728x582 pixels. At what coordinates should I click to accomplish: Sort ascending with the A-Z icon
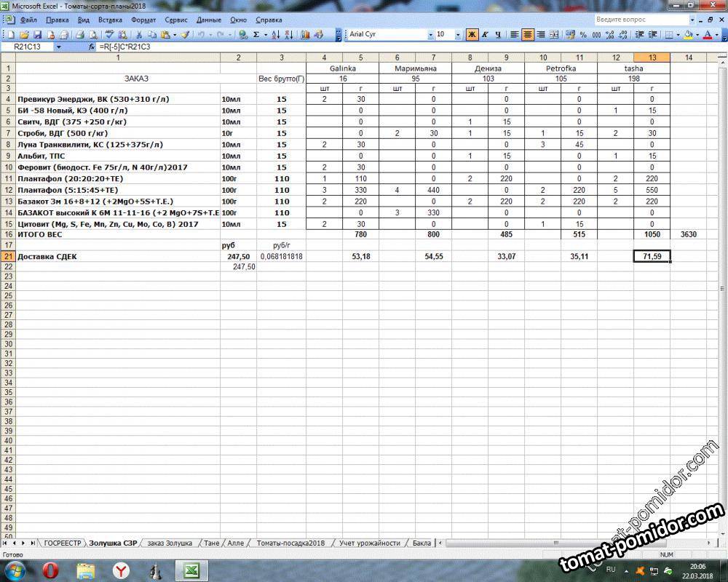coord(276,34)
